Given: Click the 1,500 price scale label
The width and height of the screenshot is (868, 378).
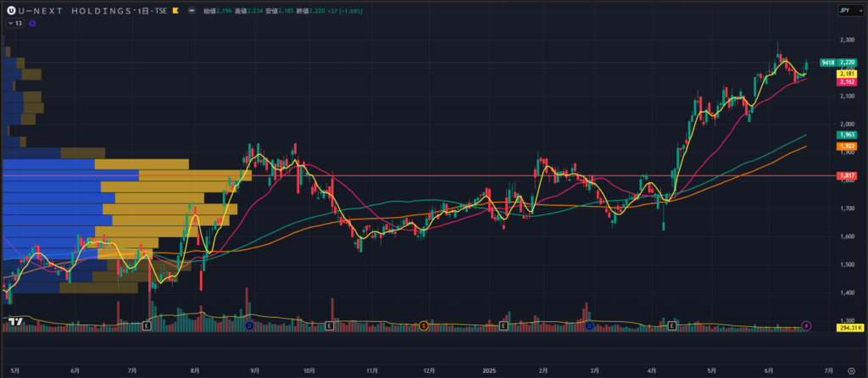Looking at the screenshot, I should coord(848,264).
